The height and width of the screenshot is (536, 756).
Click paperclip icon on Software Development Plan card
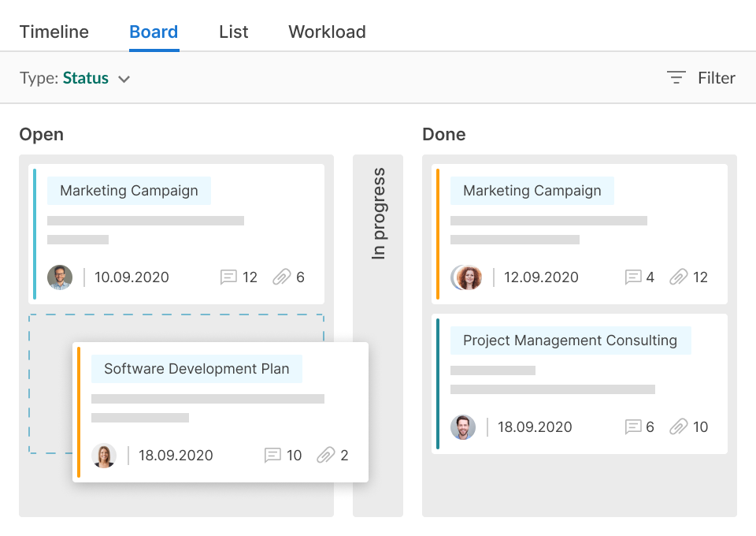(x=326, y=456)
